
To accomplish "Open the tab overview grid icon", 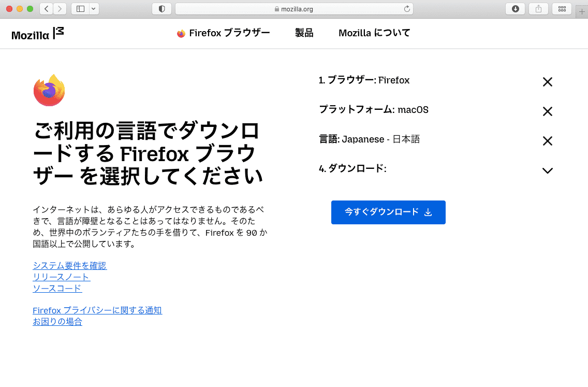I will pyautogui.click(x=562, y=8).
